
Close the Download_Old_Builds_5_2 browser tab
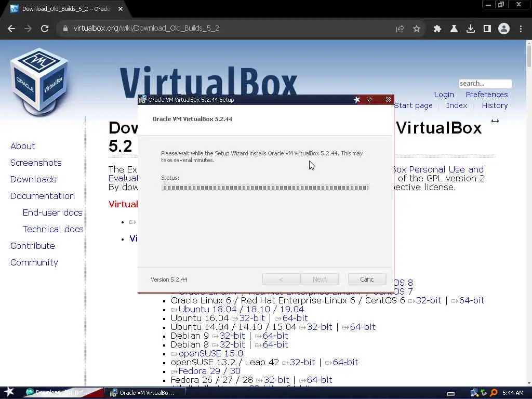pos(121,9)
